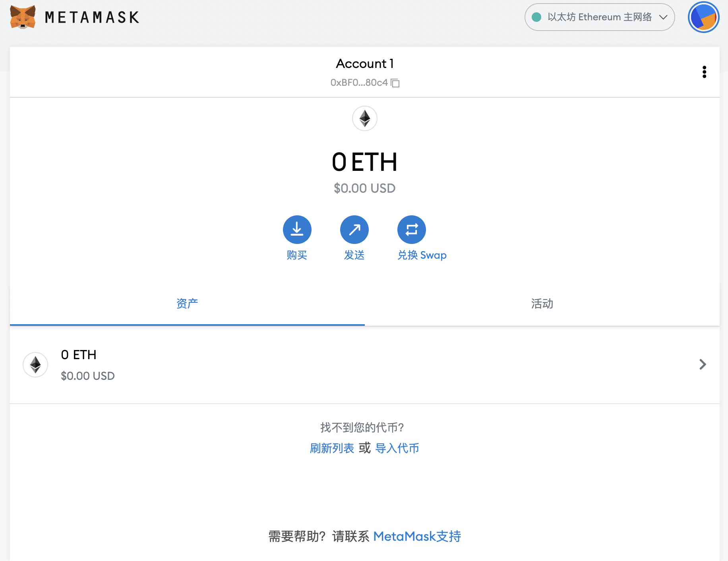Click the 兑换 Swap icon button
The image size is (728, 561).
412,230
